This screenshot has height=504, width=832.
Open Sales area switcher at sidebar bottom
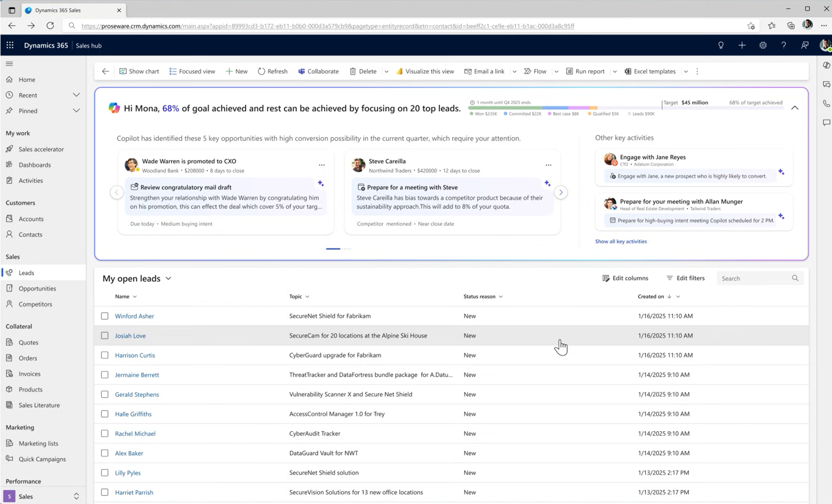(76, 496)
